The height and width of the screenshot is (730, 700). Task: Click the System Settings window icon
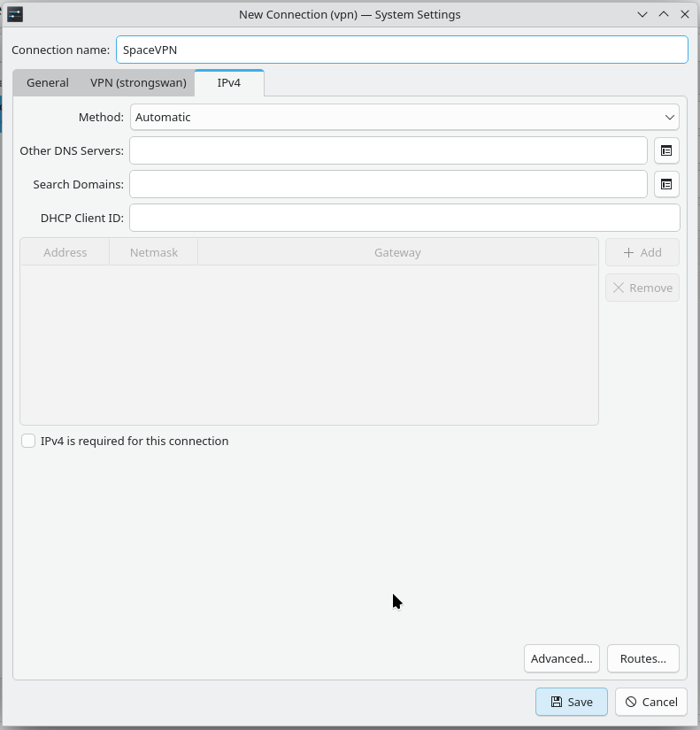(15, 14)
